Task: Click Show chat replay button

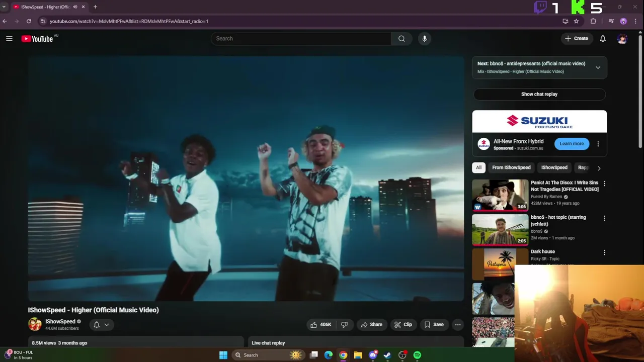Action: click(539, 94)
